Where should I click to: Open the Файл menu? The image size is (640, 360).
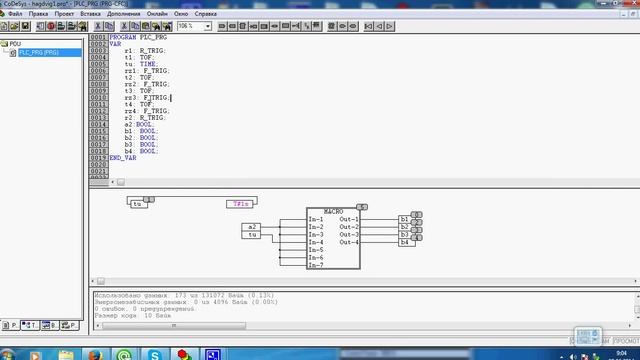click(15, 13)
